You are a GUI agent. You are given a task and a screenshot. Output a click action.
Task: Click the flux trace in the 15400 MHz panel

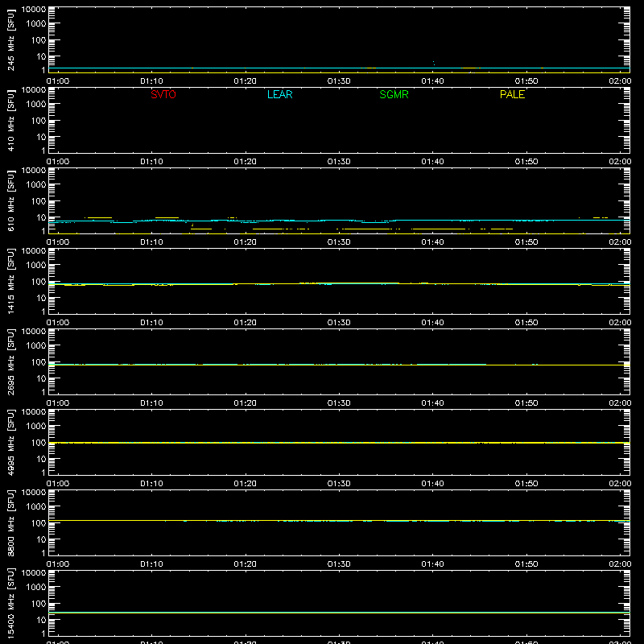coord(339,613)
